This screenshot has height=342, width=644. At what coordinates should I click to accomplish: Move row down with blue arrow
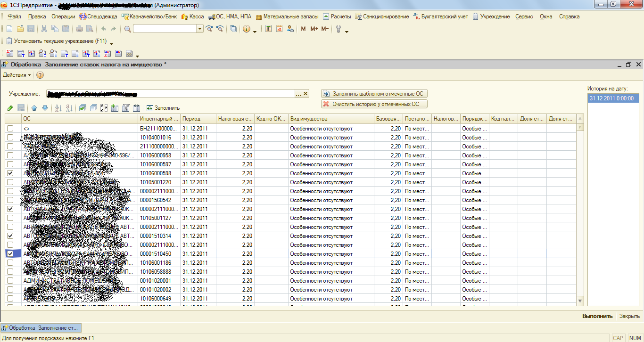tap(45, 108)
